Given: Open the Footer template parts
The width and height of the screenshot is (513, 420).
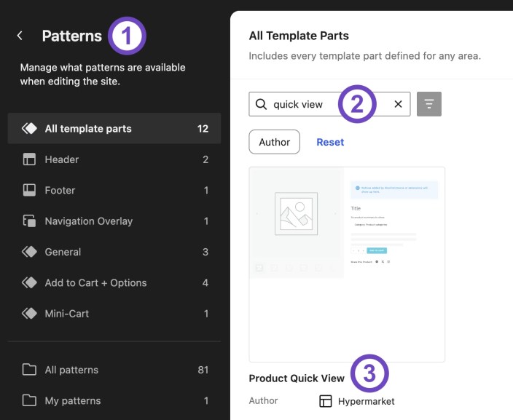Looking at the screenshot, I should click(114, 190).
